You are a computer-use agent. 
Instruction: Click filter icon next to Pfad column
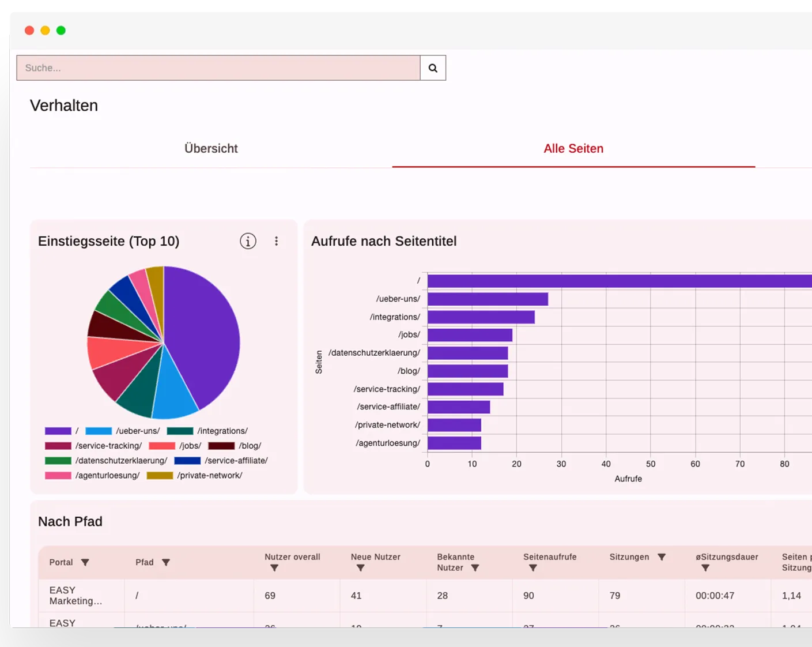[166, 562]
